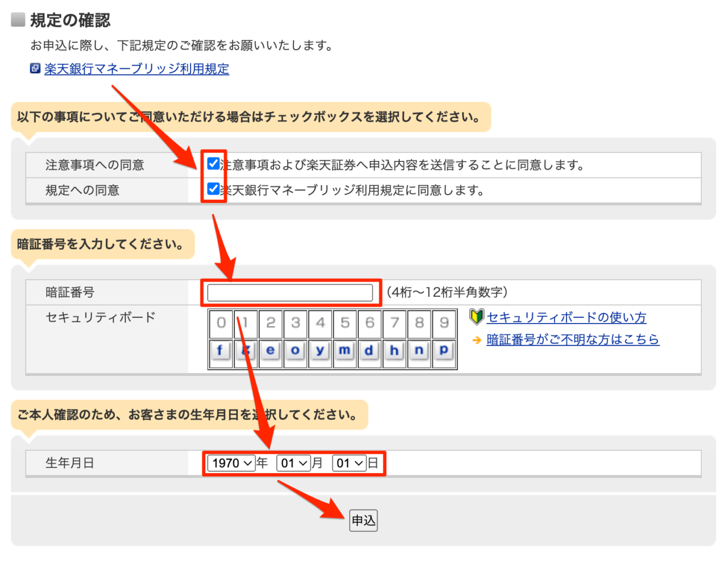Open the birth year dropdown showing 1970
This screenshot has width=728, height=567.
231,463
